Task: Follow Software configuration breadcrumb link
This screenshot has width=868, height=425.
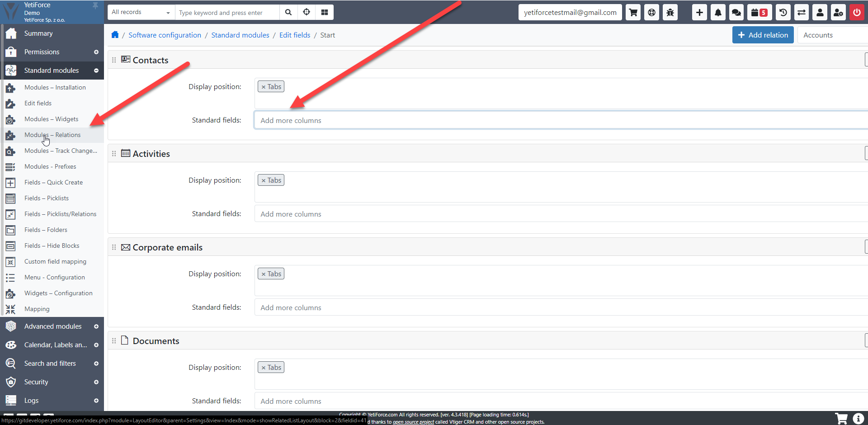Action: [x=165, y=35]
